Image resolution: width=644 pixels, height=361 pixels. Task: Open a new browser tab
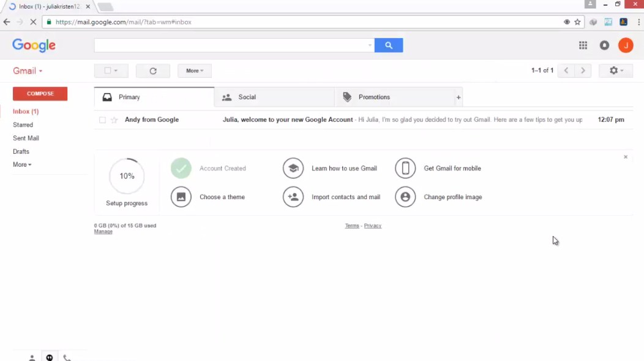(105, 7)
